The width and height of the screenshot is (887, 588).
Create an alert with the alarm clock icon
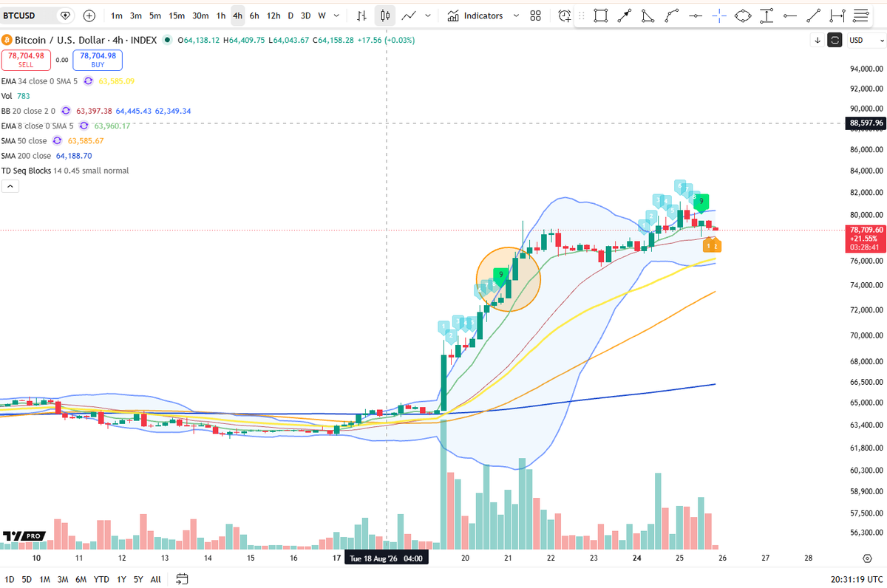(565, 16)
